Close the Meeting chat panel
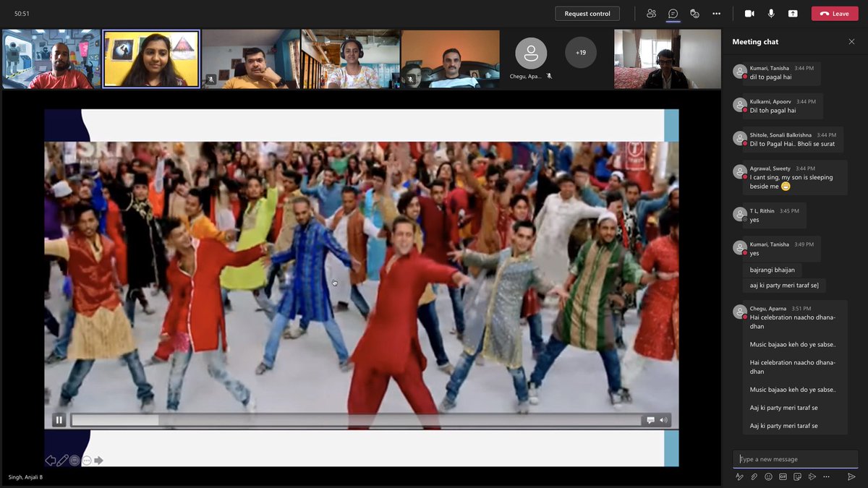 851,42
